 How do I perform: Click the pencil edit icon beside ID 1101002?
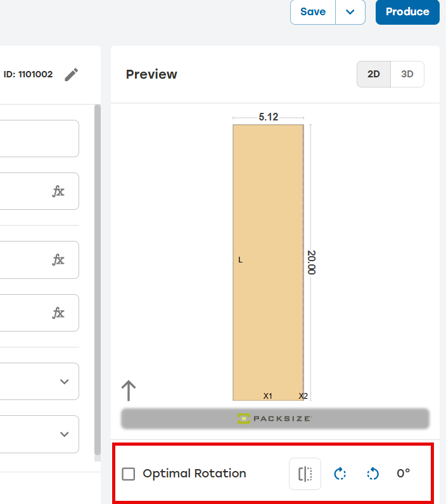(x=72, y=75)
